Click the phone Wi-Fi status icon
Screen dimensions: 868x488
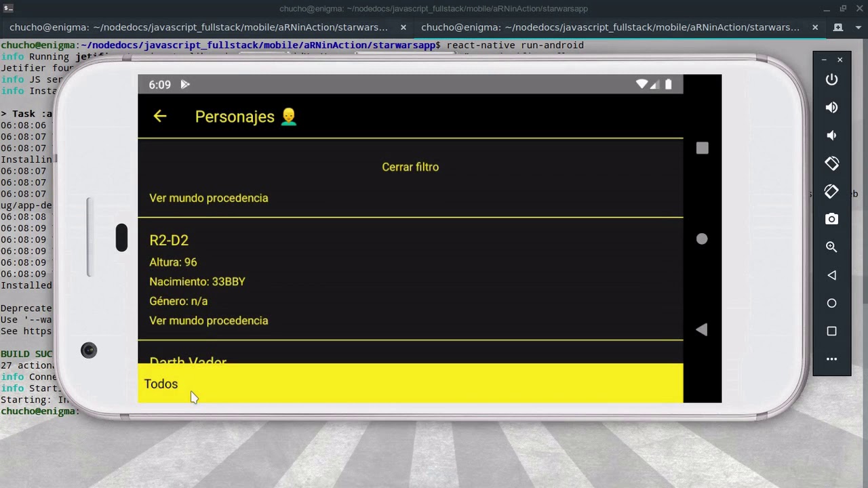click(642, 84)
